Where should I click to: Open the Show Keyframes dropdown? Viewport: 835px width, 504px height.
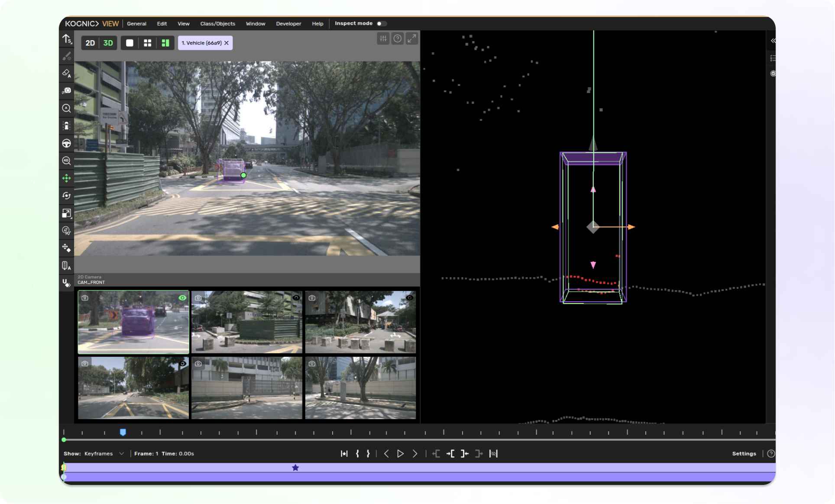pos(104,454)
